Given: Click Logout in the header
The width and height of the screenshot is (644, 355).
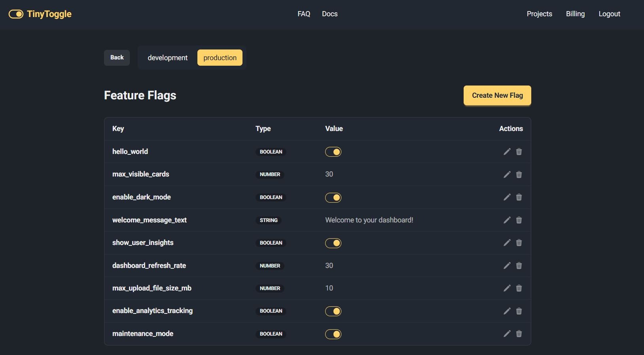Looking at the screenshot, I should point(609,14).
